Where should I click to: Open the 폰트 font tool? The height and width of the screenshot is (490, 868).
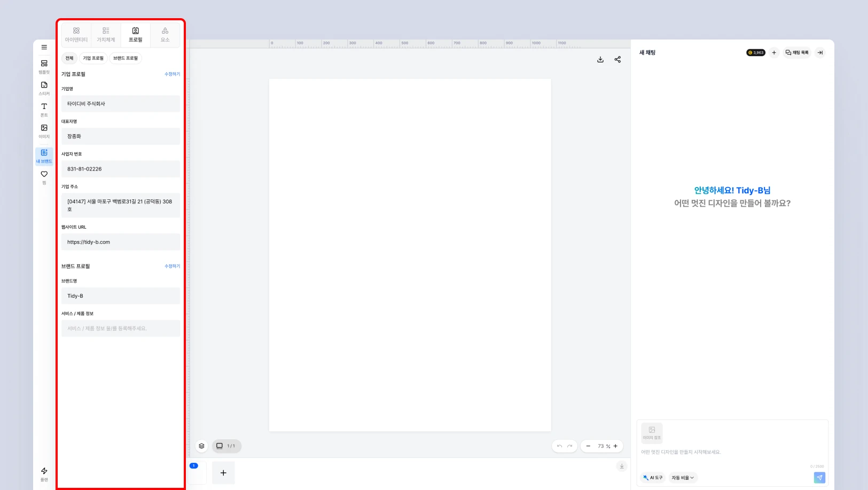(x=44, y=110)
